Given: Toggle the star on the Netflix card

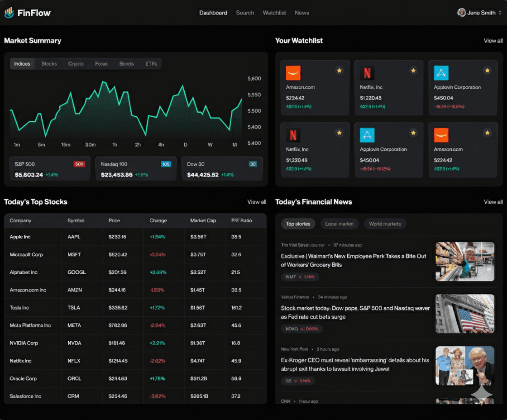Looking at the screenshot, I should point(413,71).
